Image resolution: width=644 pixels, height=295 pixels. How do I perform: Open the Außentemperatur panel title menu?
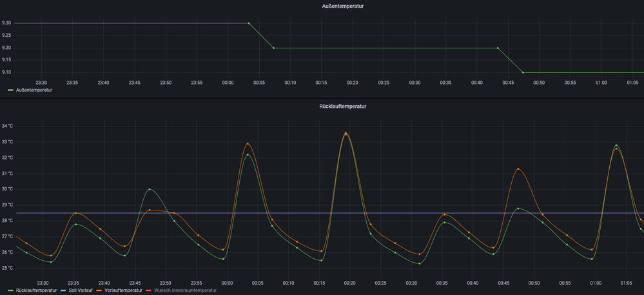(x=342, y=6)
